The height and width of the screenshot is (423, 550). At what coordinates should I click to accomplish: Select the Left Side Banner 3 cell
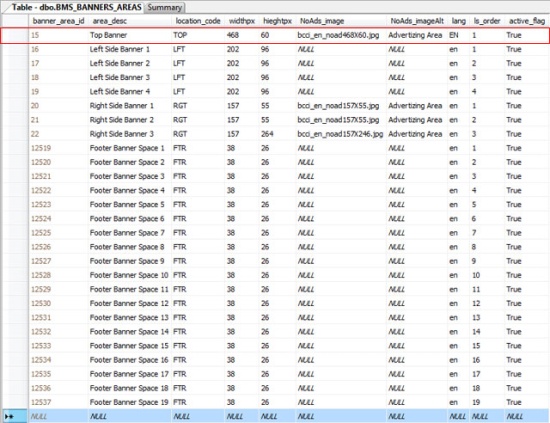(130, 78)
